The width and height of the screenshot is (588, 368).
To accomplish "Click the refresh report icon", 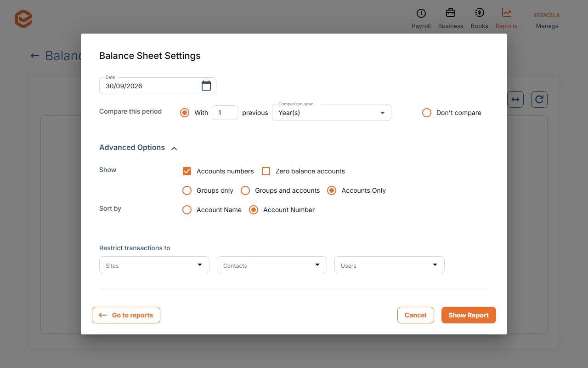I will (539, 99).
